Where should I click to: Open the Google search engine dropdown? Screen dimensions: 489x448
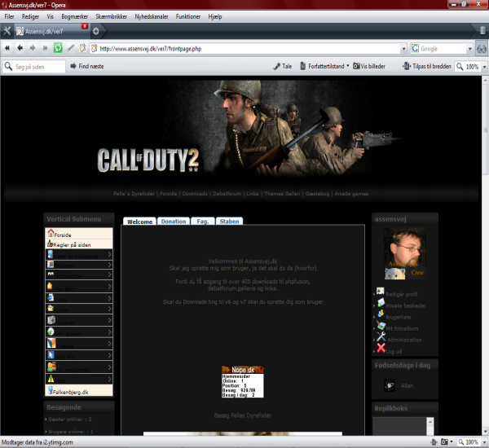coord(470,49)
